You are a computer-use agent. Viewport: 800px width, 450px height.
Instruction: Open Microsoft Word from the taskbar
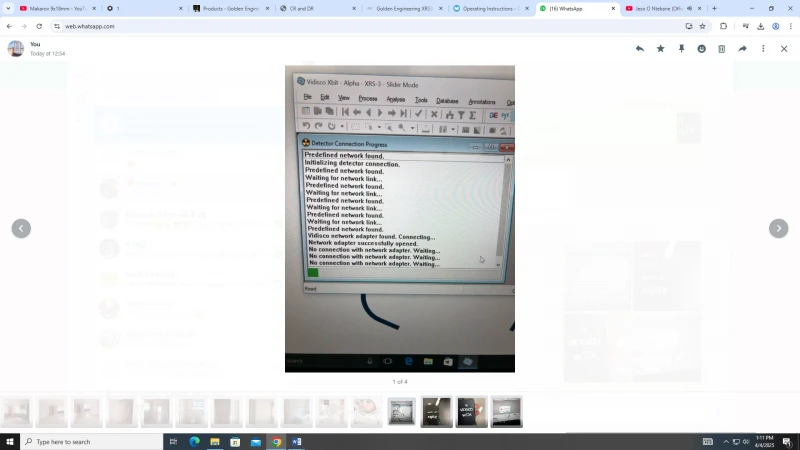(x=296, y=442)
